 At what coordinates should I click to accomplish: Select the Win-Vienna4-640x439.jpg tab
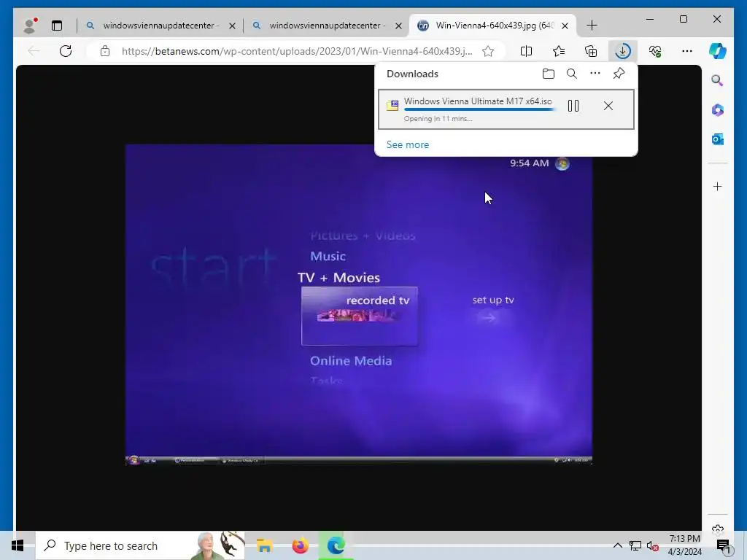pyautogui.click(x=494, y=26)
